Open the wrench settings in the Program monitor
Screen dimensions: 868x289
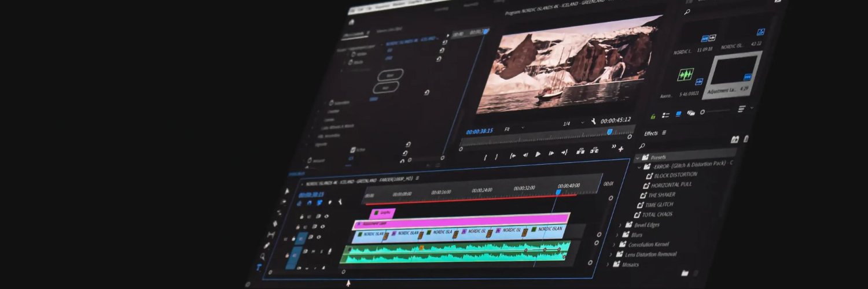pyautogui.click(x=594, y=121)
